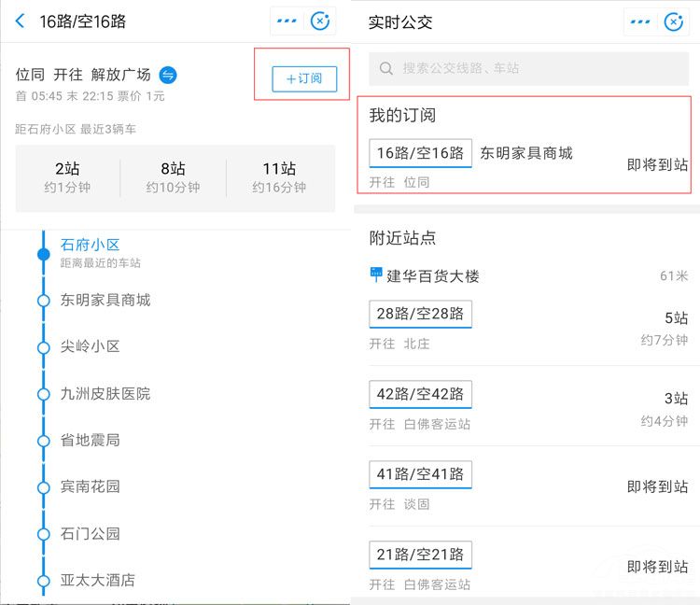The width and height of the screenshot is (700, 605).
Task: Swap route direction with the blue arrows icon
Action: click(x=168, y=75)
